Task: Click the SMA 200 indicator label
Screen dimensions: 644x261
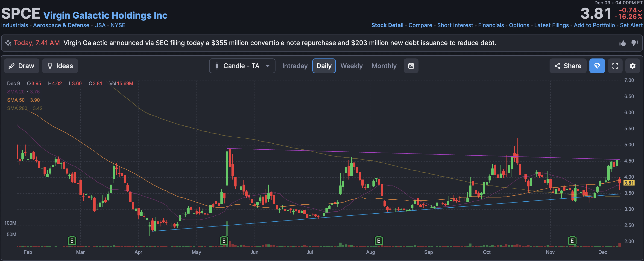Action: click(x=17, y=108)
